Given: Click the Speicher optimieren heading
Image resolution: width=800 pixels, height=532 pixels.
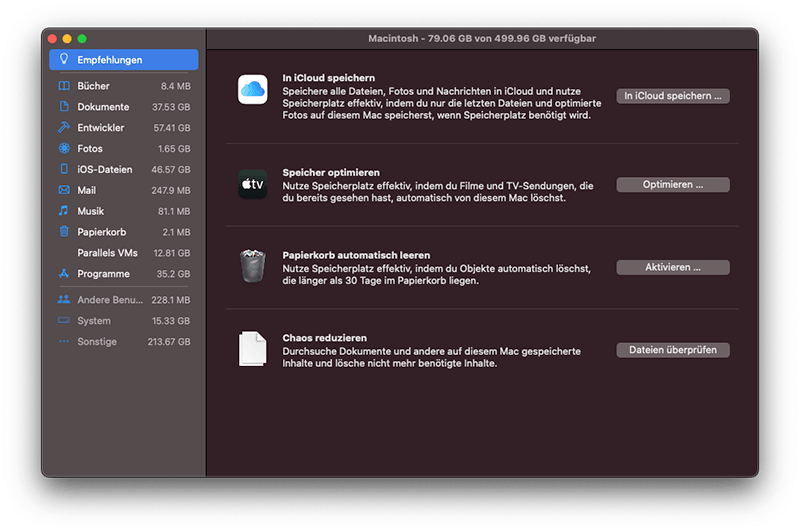Looking at the screenshot, I should (331, 172).
